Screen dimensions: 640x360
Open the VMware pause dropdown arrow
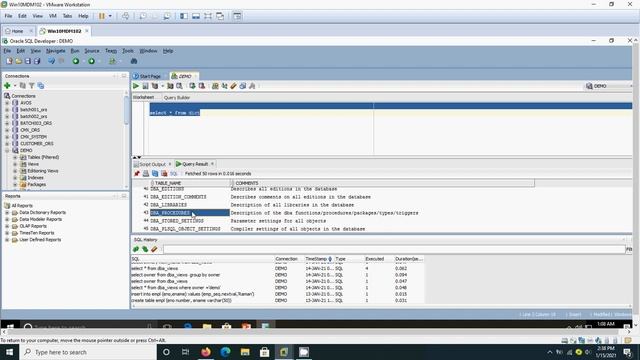110,16
